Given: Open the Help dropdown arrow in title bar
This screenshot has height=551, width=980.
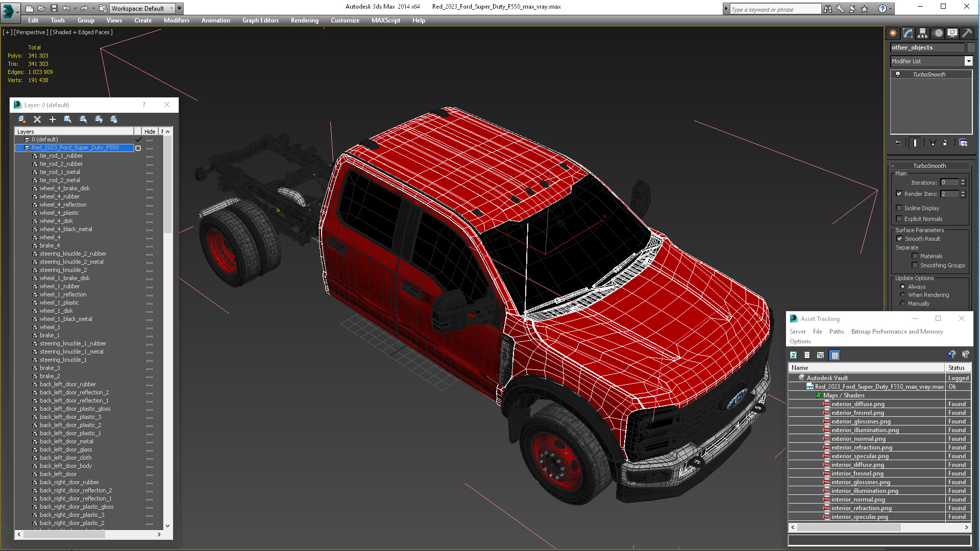Looking at the screenshot, I should point(891,9).
